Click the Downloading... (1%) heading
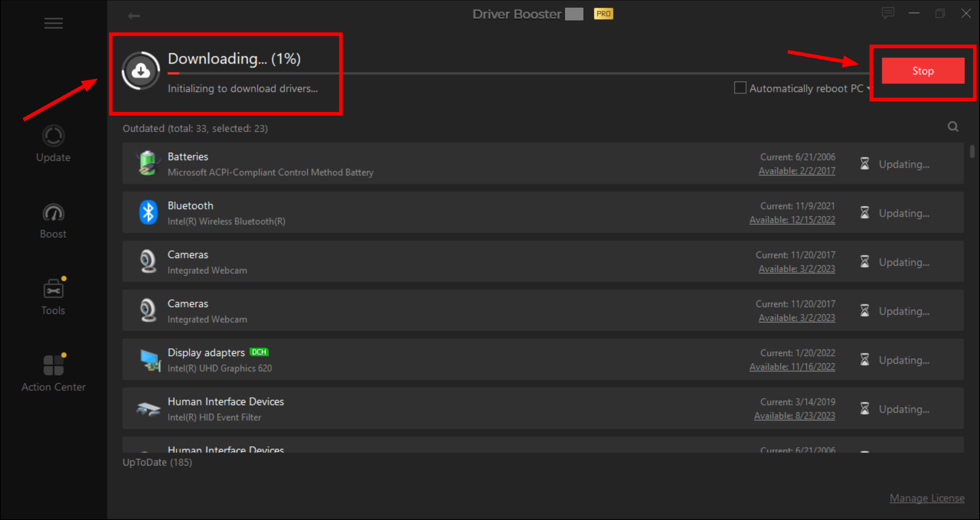 [234, 59]
